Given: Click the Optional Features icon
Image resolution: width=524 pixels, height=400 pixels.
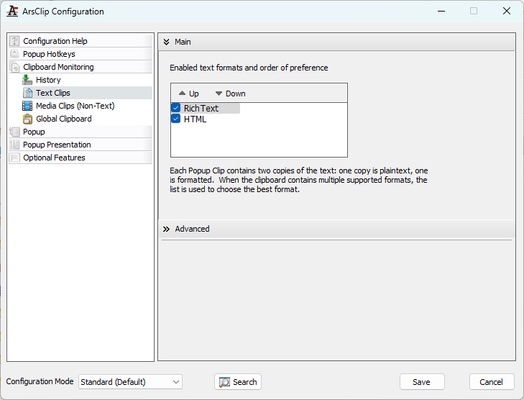Looking at the screenshot, I should [x=14, y=157].
